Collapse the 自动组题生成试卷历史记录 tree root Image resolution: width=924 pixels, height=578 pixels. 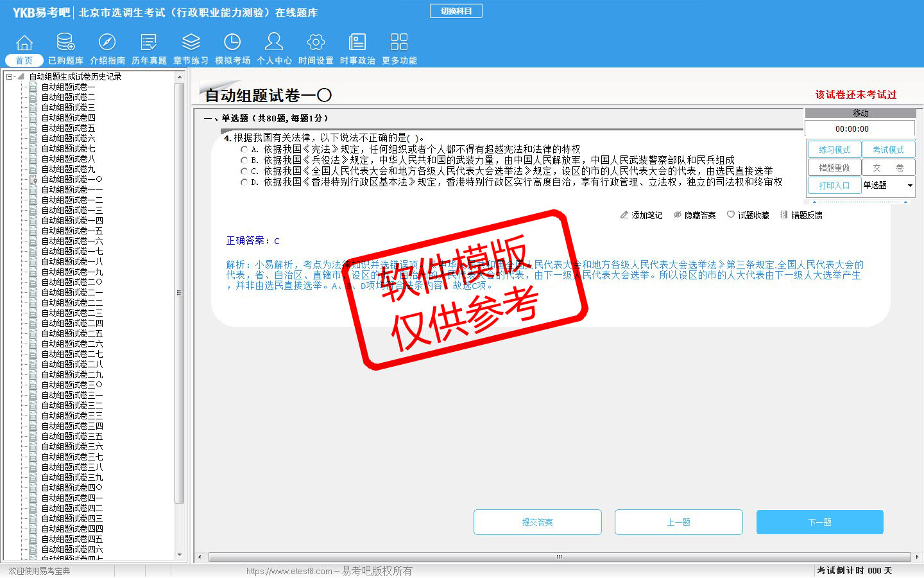[x=10, y=76]
